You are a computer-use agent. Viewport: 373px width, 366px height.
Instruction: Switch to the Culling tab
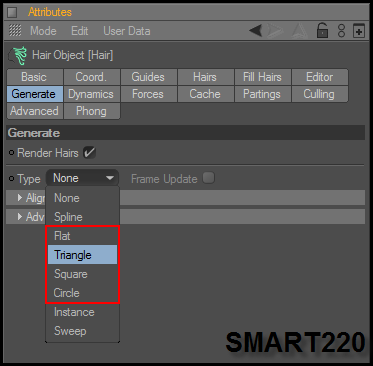point(320,94)
